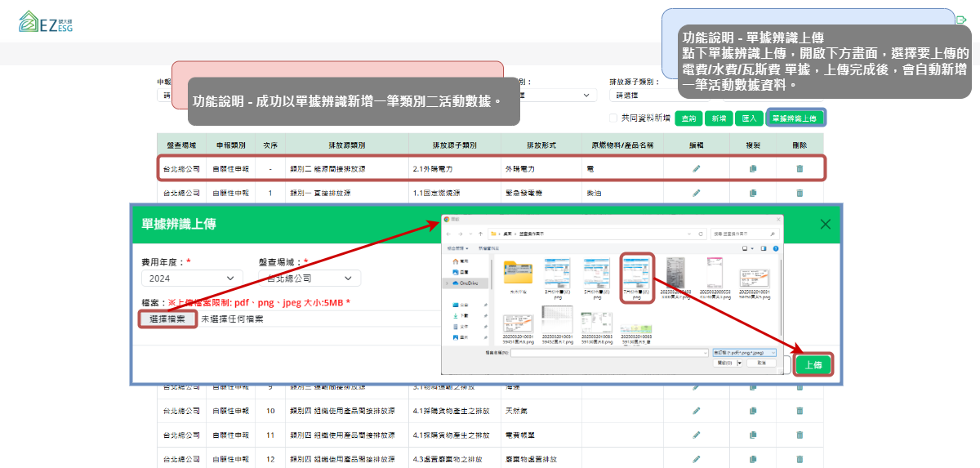Delete row 12 廢棄物處置排放 entry
The height and width of the screenshot is (468, 980).
pos(800,459)
